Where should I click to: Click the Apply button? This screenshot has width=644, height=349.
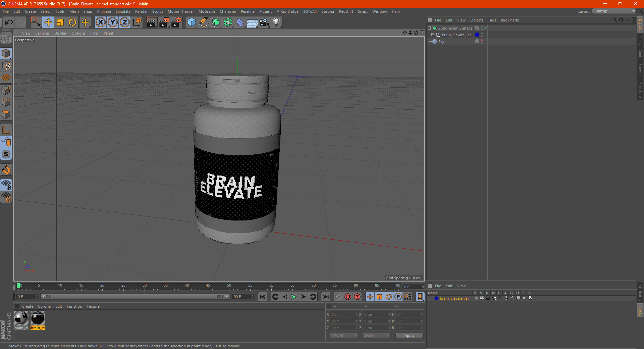coord(409,335)
